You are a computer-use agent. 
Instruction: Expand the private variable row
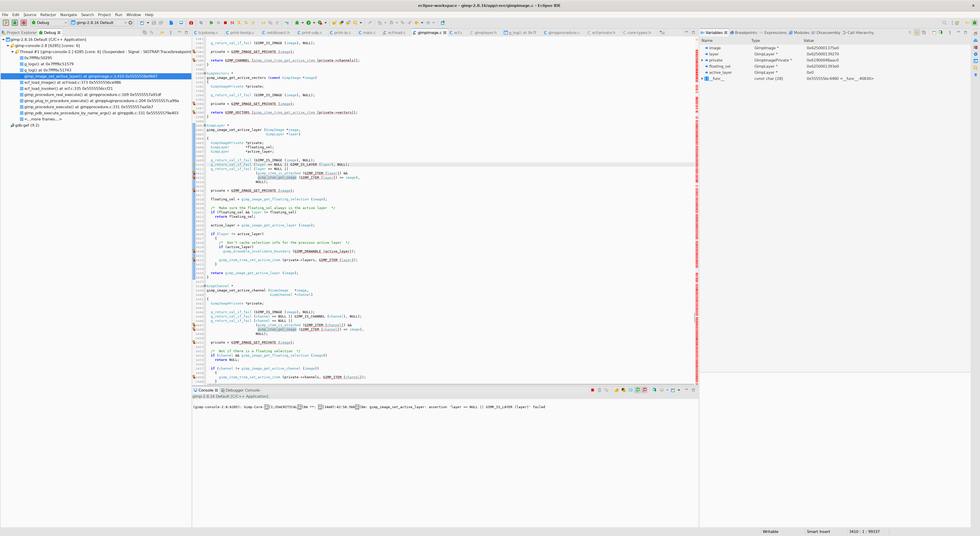(702, 60)
